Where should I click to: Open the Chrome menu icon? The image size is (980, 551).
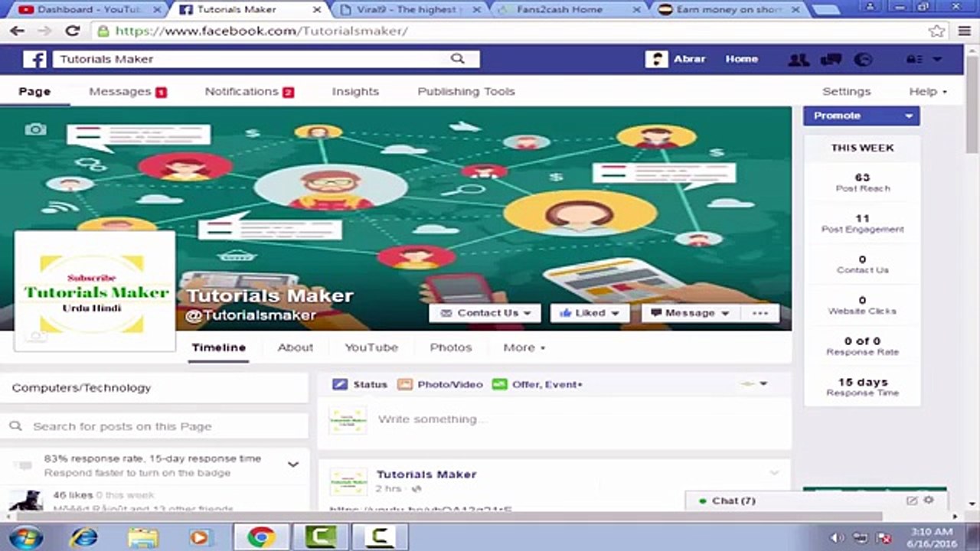click(964, 31)
